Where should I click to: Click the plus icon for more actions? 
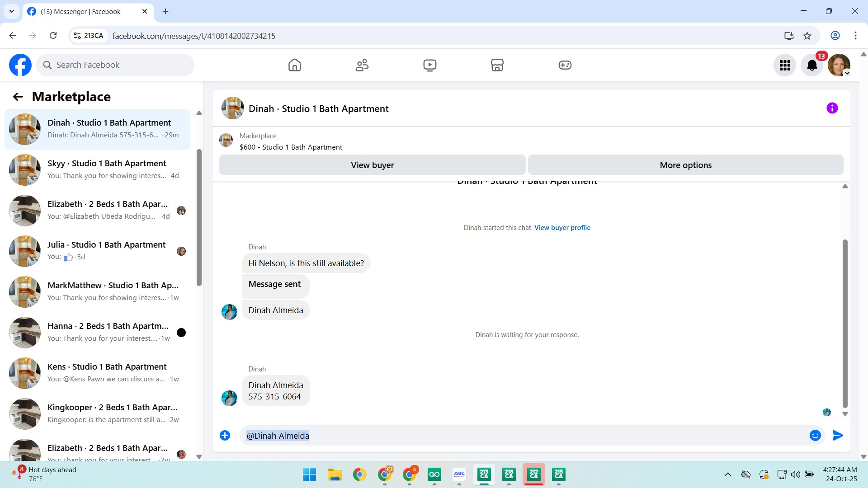[225, 436]
